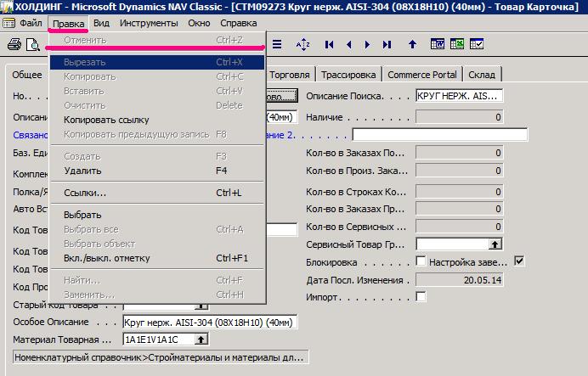Viewport: 588px width, 376px height.
Task: Switch to the Склад tab
Action: [x=482, y=75]
